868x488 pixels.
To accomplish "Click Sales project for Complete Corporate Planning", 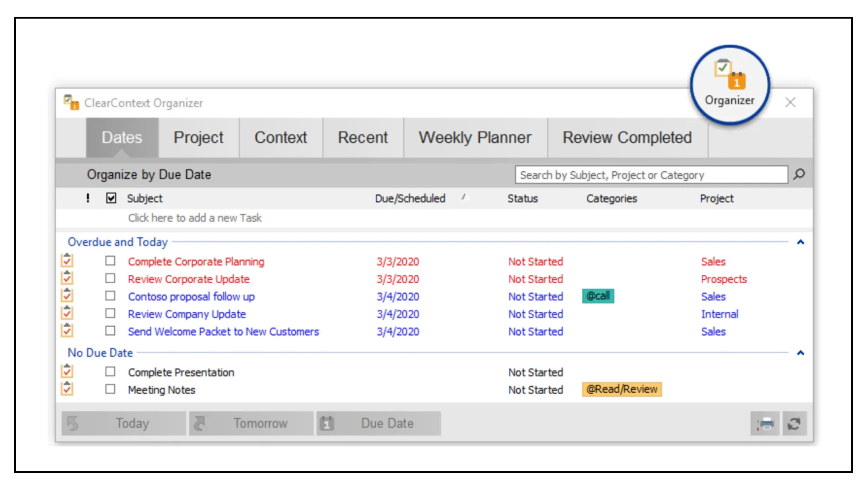I will (x=713, y=262).
